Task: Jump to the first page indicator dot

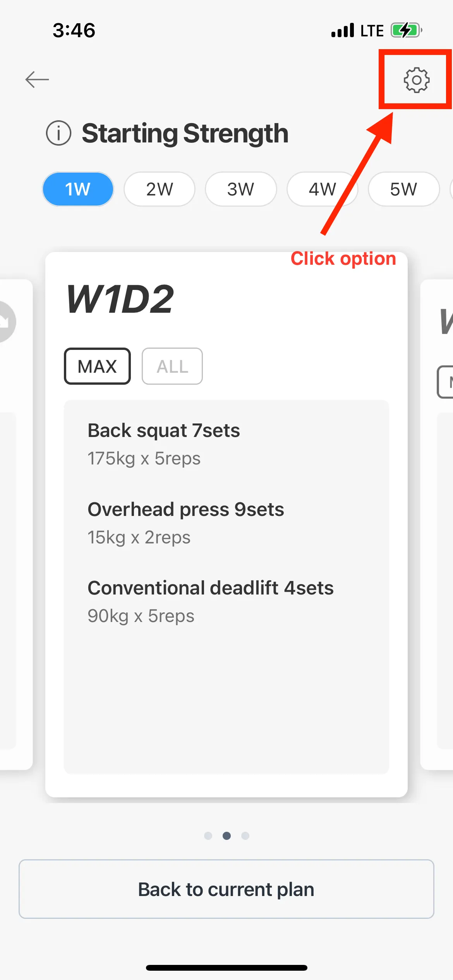Action: pyautogui.click(x=208, y=836)
